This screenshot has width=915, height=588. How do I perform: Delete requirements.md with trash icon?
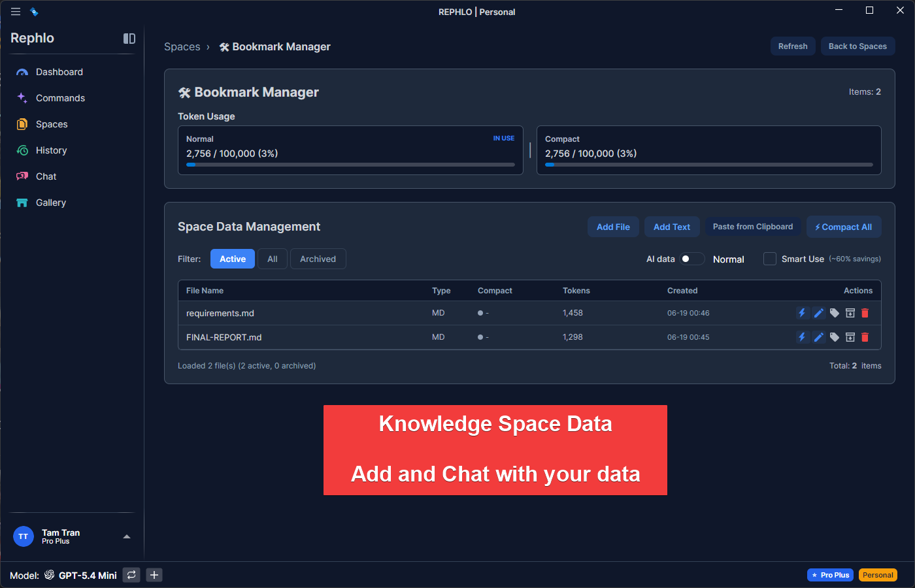[865, 313]
